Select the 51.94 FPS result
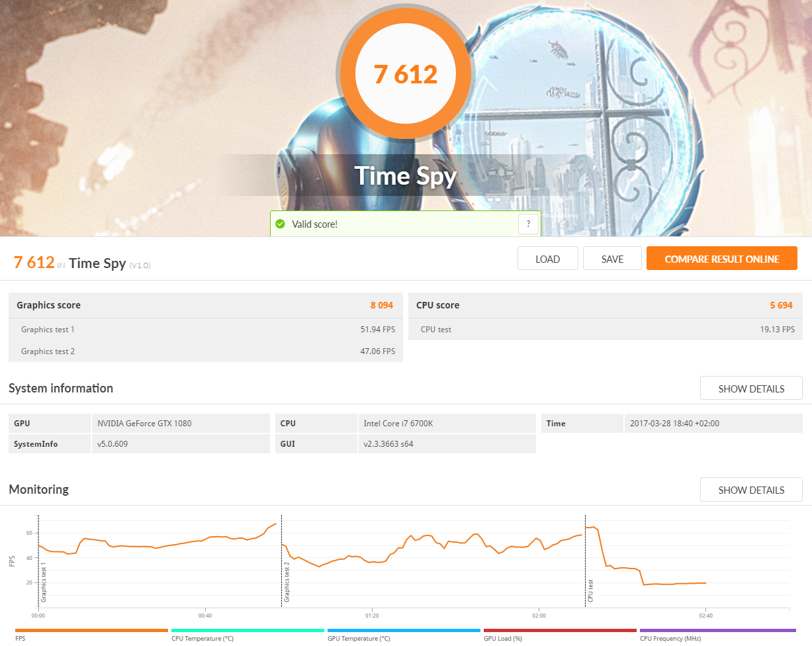The image size is (812, 646). (377, 330)
